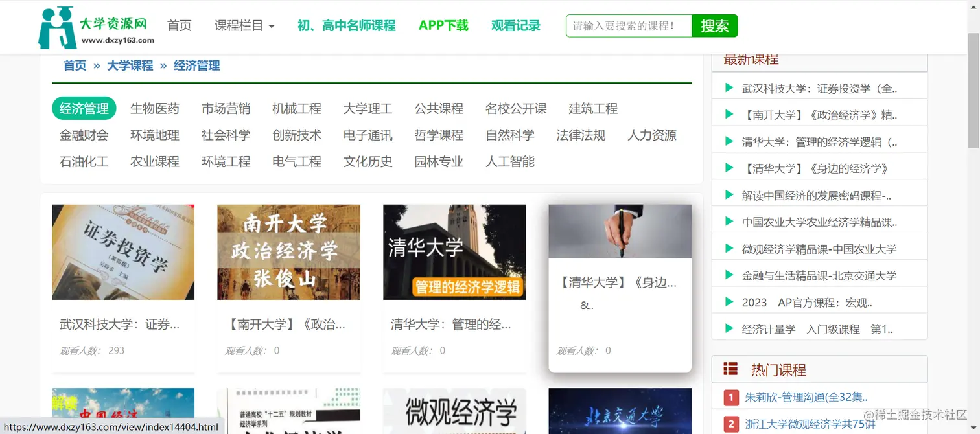980x434 pixels.
Task: Select the 金融财会 category
Action: pos(84,135)
